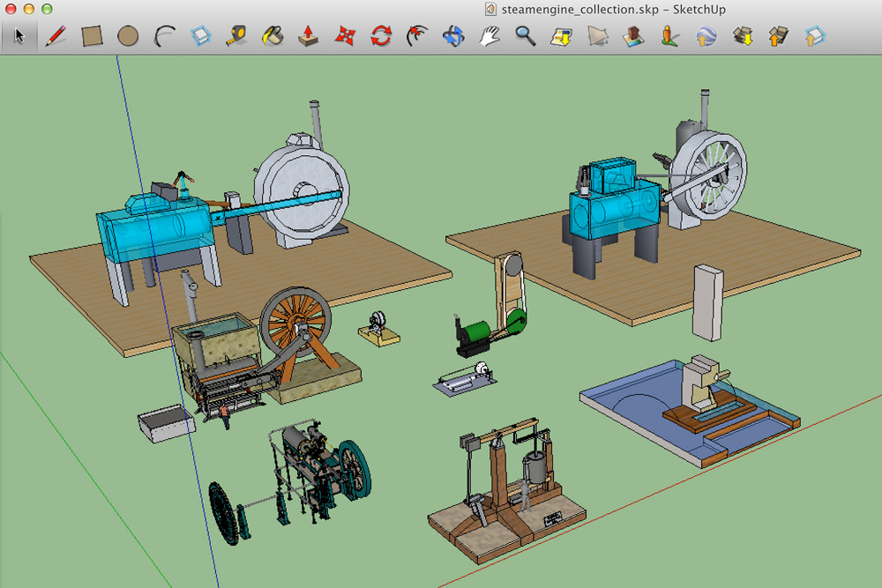The height and width of the screenshot is (588, 882).
Task: Switch to the Arc tool
Action: (164, 36)
